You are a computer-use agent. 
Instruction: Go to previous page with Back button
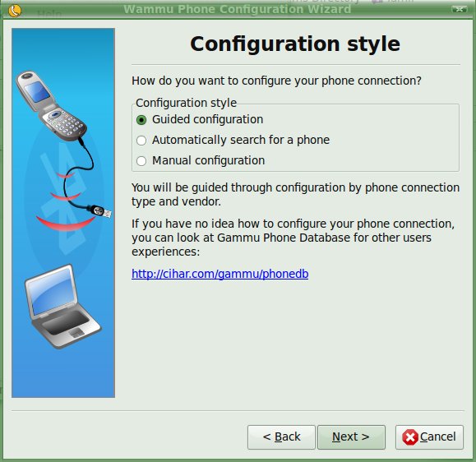pos(281,437)
